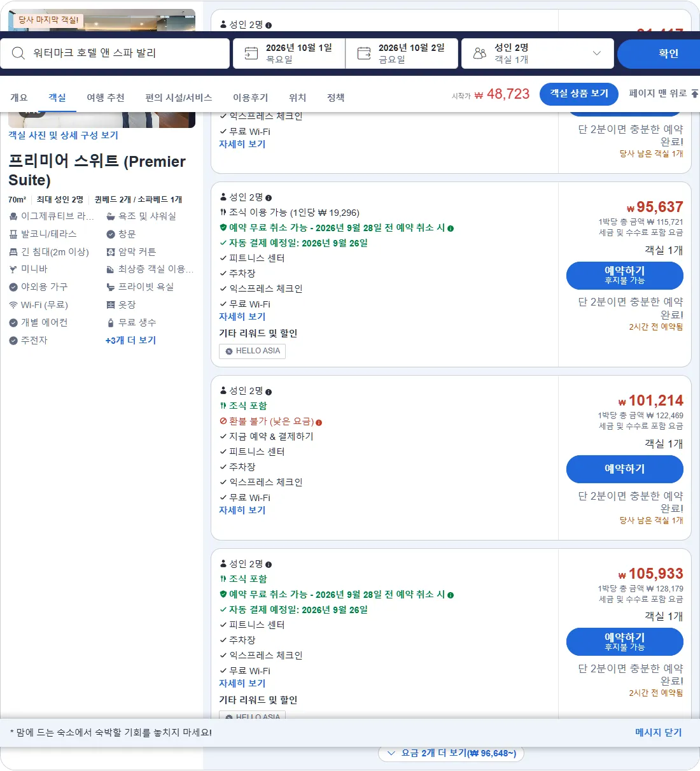700x771 pixels.
Task: Click info icon after free cancellation in ₩95,637 offer
Action: pos(451,229)
